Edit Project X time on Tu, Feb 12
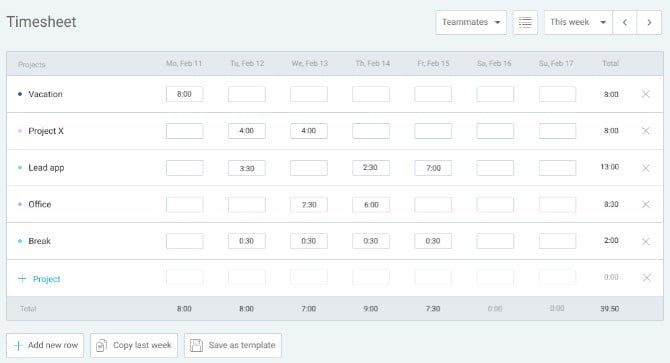Screen dimensions: 670x363 tap(247, 131)
